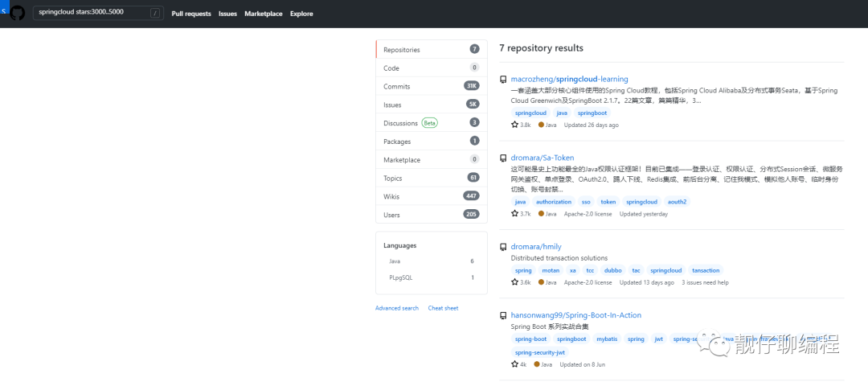Click the spring-security-jwt topic tag
This screenshot has width=868, height=382.
[x=540, y=352]
